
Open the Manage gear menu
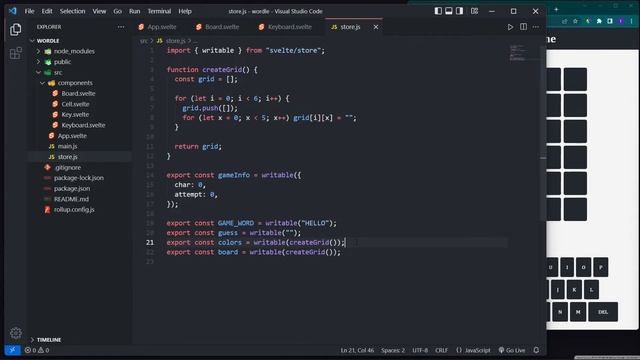16,333
